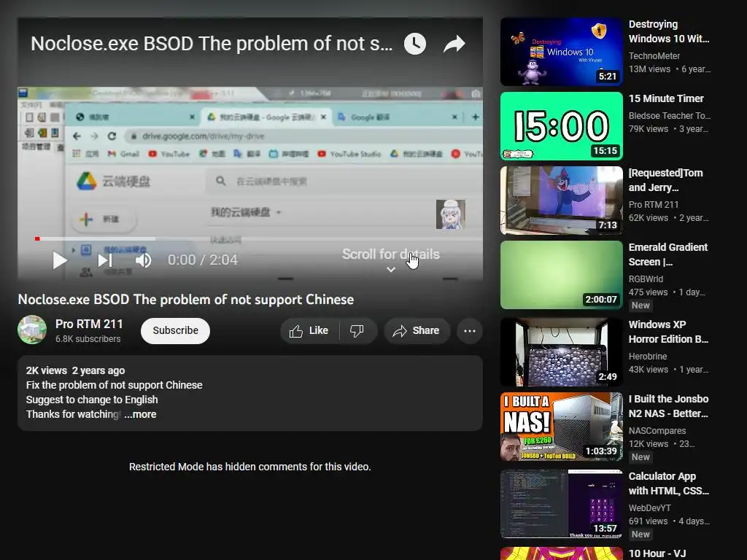Dislike the video
This screenshot has height=560, width=747.
pyautogui.click(x=357, y=330)
